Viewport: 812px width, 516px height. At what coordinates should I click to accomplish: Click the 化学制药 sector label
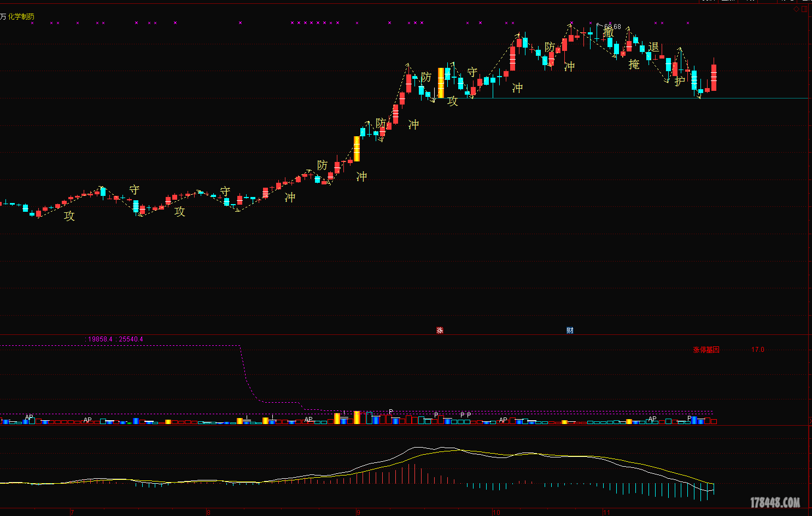(x=21, y=16)
